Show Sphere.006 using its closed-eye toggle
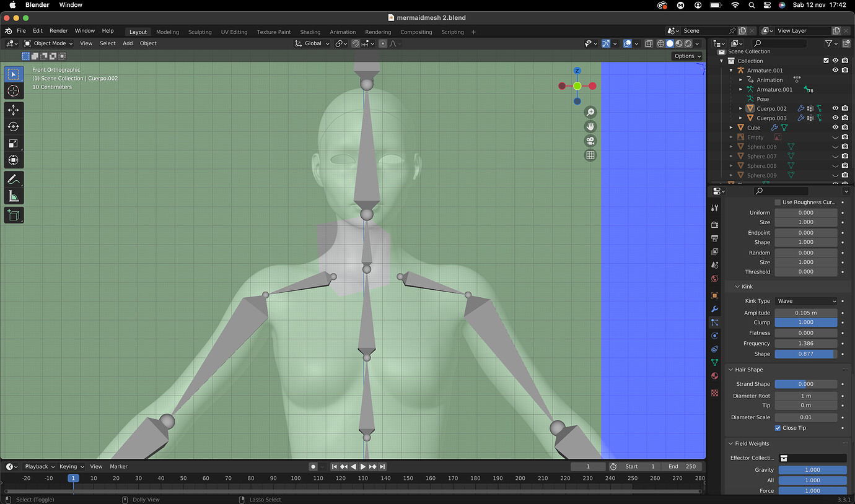855x504 pixels. tap(835, 147)
